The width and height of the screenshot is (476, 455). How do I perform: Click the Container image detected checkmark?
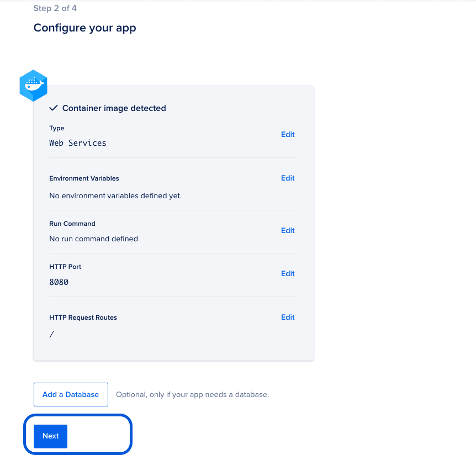point(53,108)
